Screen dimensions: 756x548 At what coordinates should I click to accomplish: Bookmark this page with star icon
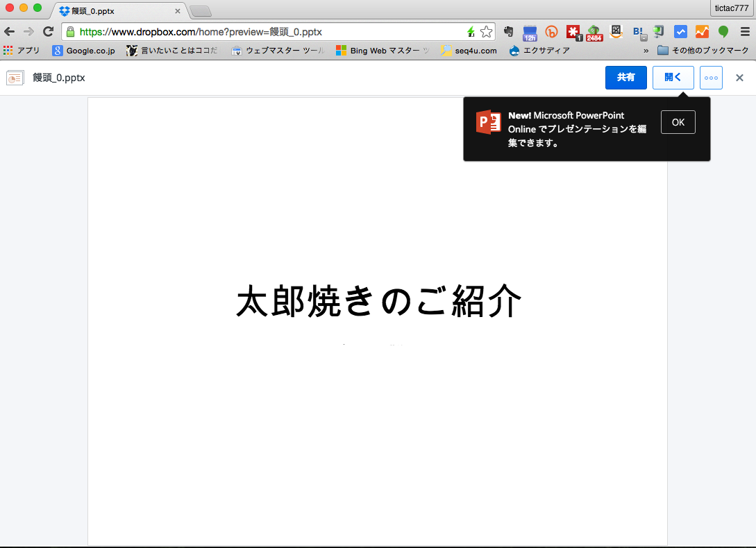(487, 32)
